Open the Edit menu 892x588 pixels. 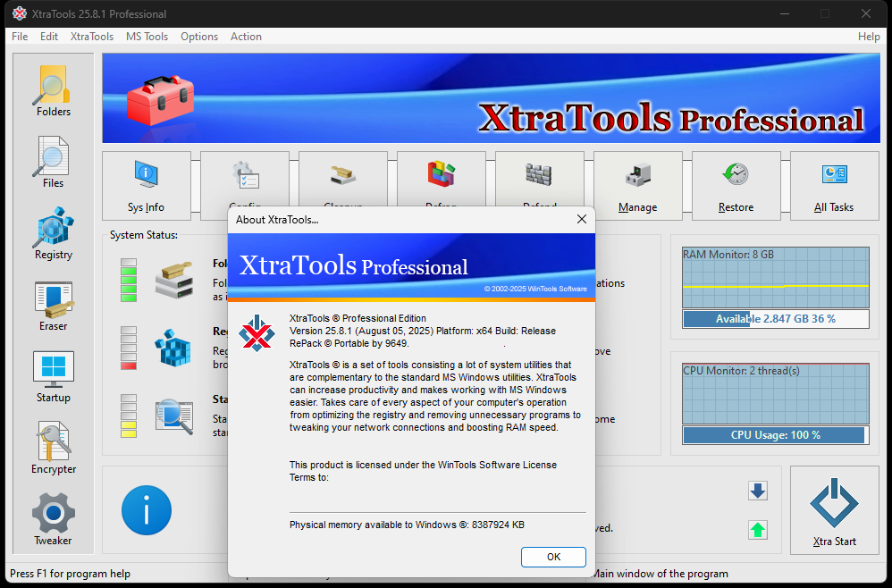point(49,37)
